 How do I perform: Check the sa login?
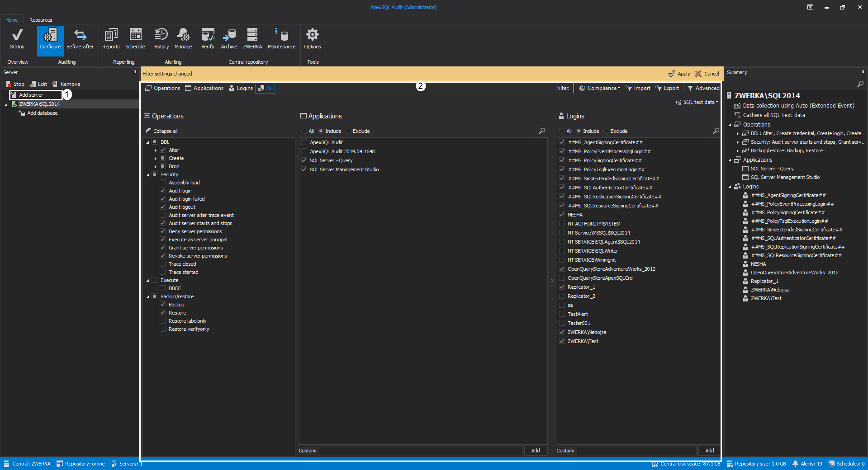(x=562, y=305)
